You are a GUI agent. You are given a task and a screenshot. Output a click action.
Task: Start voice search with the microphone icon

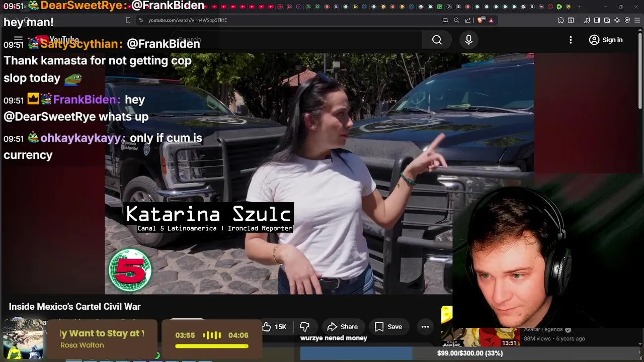click(468, 40)
